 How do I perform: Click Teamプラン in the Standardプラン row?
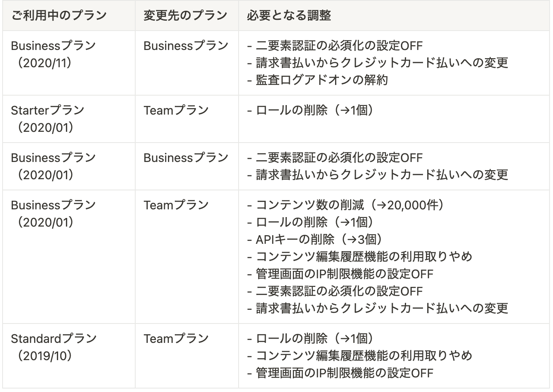[x=176, y=339]
